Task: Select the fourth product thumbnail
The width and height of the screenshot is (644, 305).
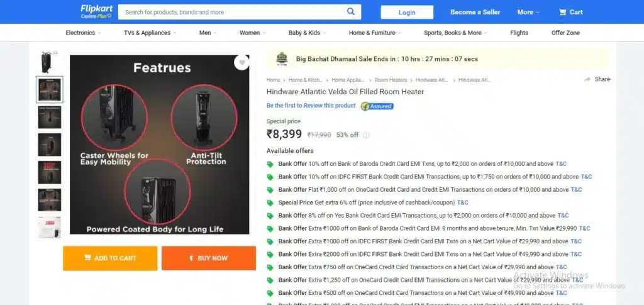Action: pyautogui.click(x=49, y=145)
